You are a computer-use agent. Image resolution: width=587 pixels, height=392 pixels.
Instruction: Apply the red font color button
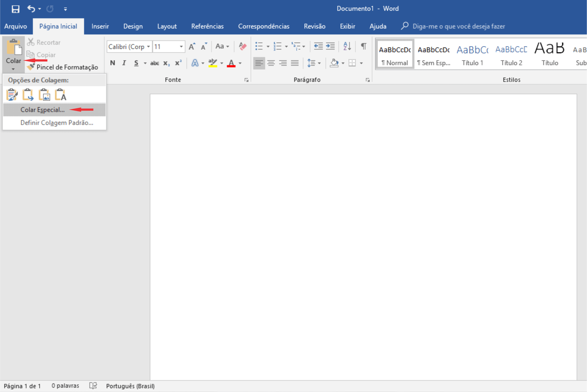click(x=231, y=63)
